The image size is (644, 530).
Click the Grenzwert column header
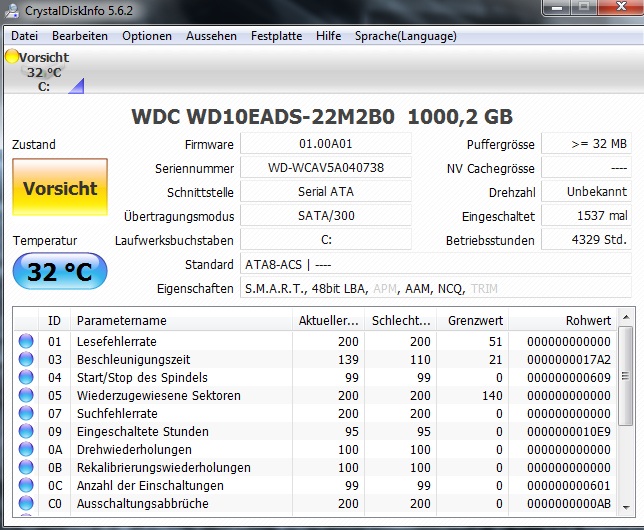tap(472, 320)
